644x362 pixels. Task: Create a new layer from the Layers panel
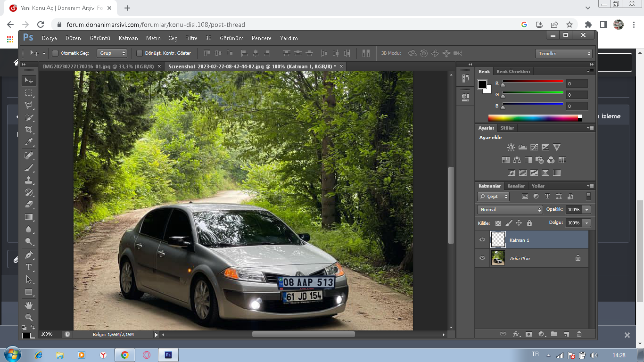pos(566,334)
